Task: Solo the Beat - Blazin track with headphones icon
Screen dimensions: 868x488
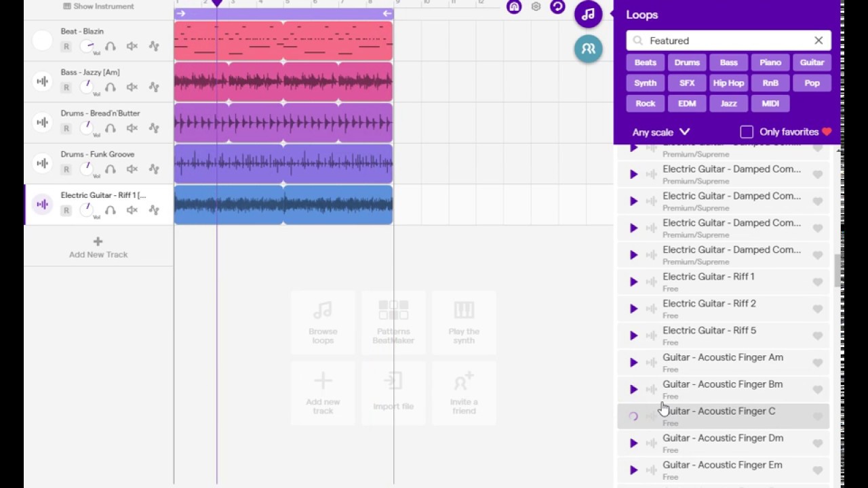Action: coord(111,47)
